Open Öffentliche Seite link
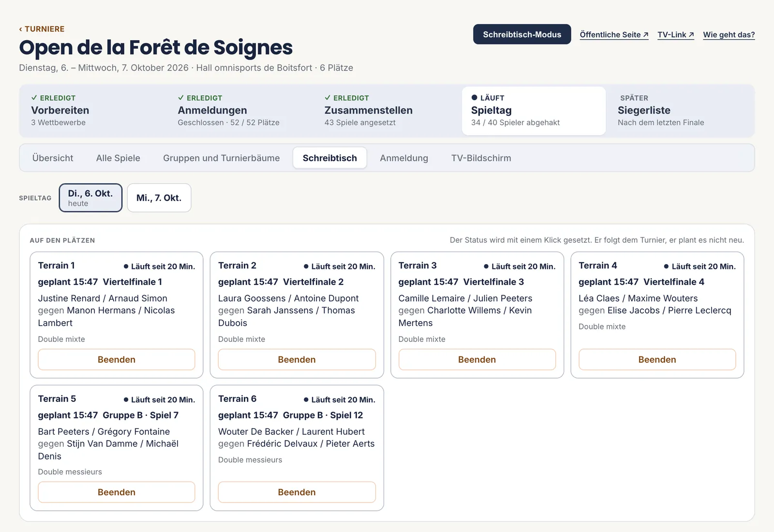Screen dimensions: 774x532 pyautogui.click(x=614, y=35)
